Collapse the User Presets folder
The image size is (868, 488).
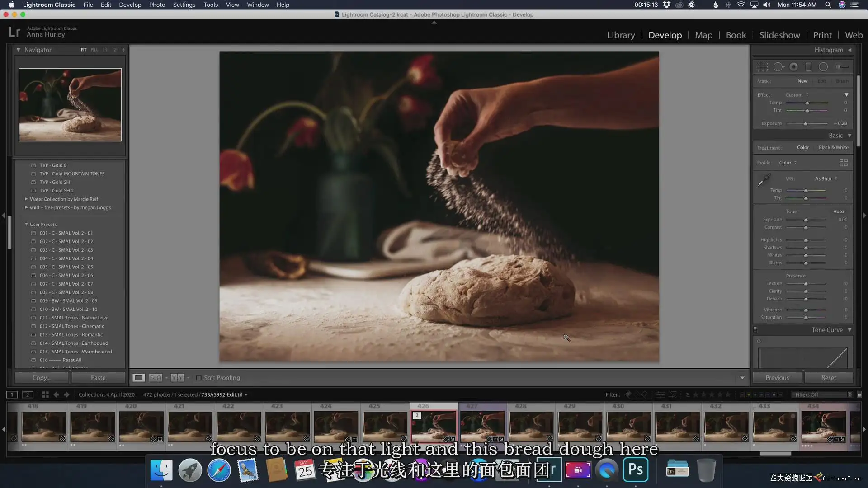(x=26, y=225)
